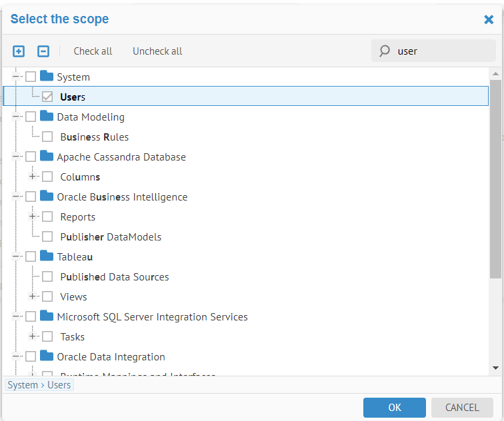Viewport: 504px width, 421px height.
Task: Click the expand all plus icon
Action: click(19, 51)
